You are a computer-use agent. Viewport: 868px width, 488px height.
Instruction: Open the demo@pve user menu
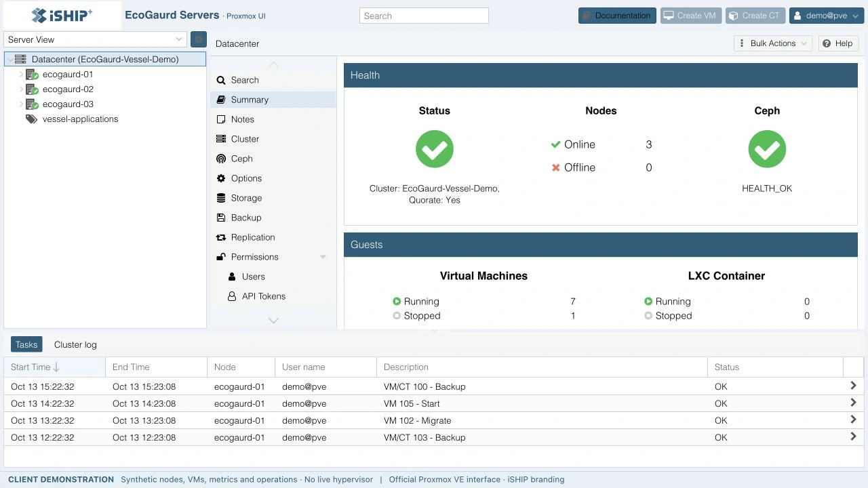pyautogui.click(x=827, y=16)
